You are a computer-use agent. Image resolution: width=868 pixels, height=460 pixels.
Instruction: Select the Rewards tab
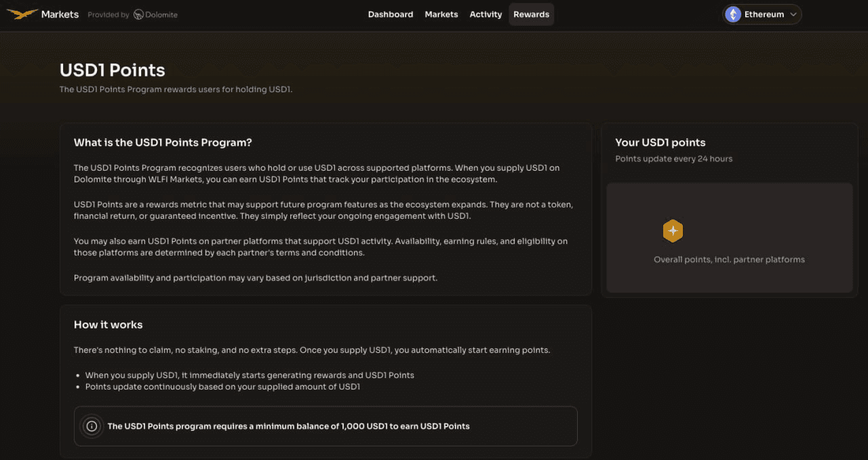click(x=531, y=14)
